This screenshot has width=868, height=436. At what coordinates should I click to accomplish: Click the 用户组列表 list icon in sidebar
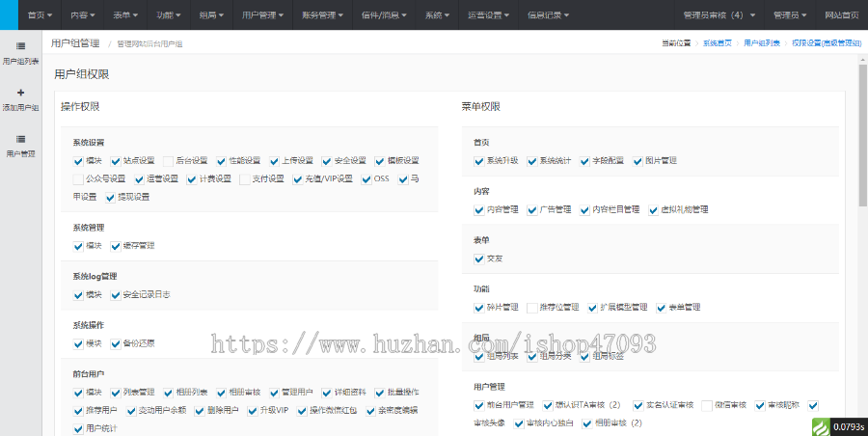click(20, 45)
